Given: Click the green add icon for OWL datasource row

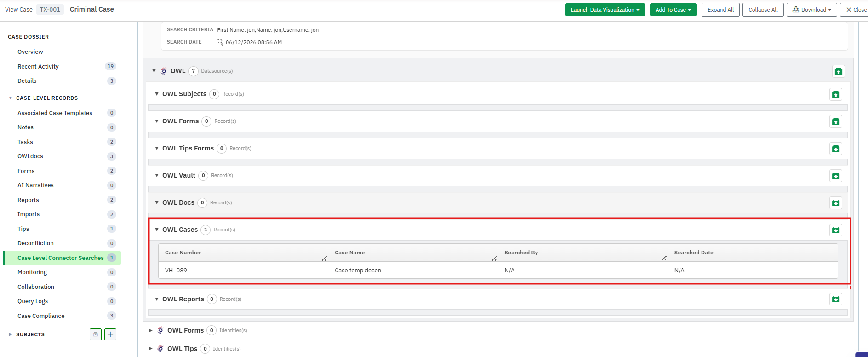Looking at the screenshot, I should click(x=839, y=71).
